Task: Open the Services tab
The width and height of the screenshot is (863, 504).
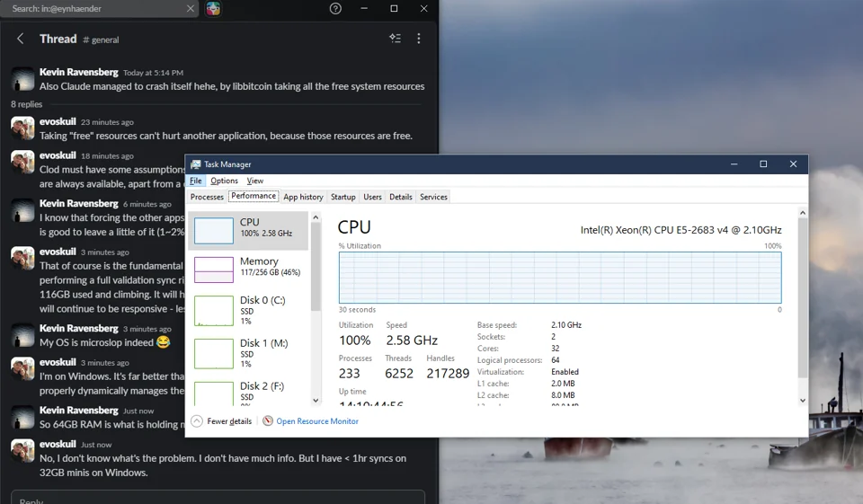Action: click(x=433, y=197)
